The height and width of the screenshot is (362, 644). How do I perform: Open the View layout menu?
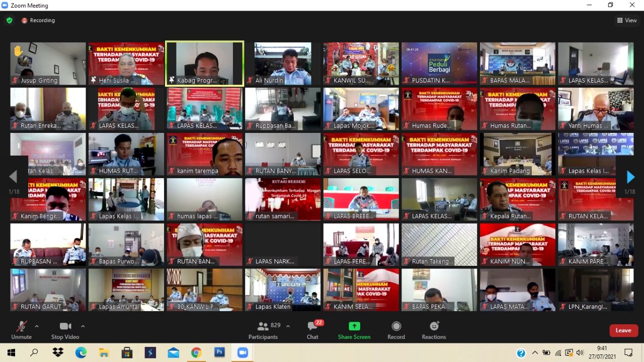click(x=627, y=21)
